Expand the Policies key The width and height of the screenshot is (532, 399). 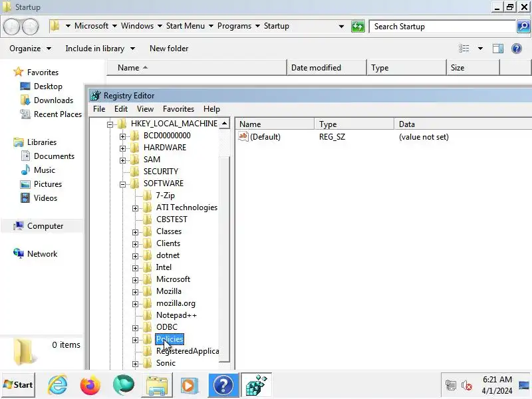pos(135,340)
